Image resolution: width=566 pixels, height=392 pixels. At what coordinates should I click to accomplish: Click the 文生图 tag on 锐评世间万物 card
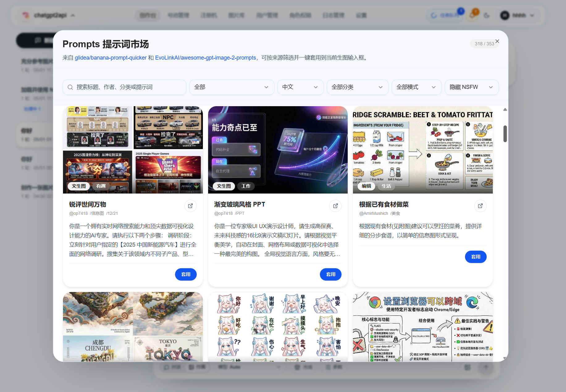[x=79, y=186]
